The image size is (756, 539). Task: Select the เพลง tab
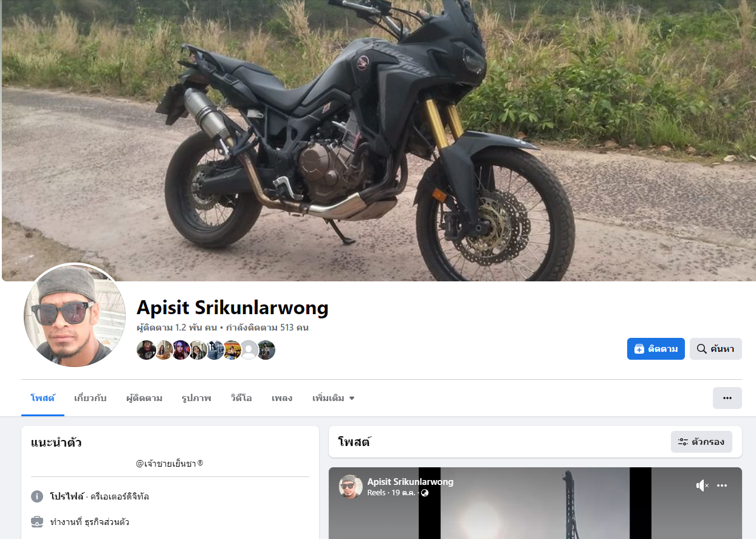(282, 398)
